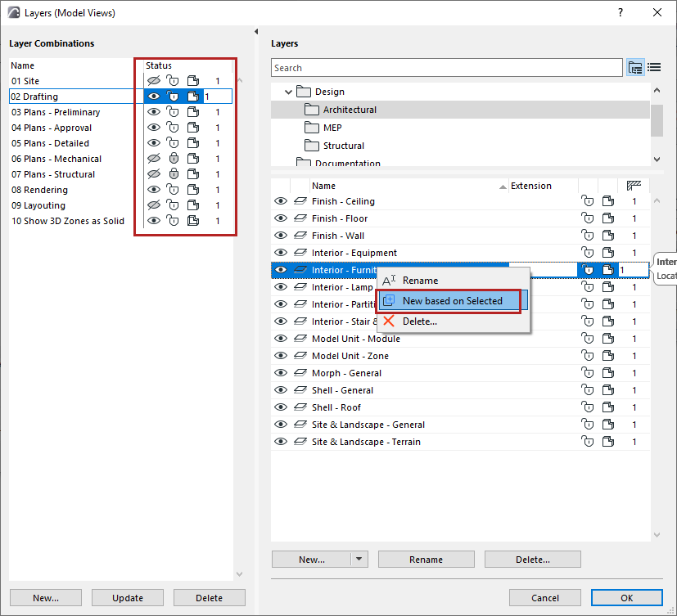Click lock icon of Interior - Lamp layer
677x616 pixels.
point(587,287)
